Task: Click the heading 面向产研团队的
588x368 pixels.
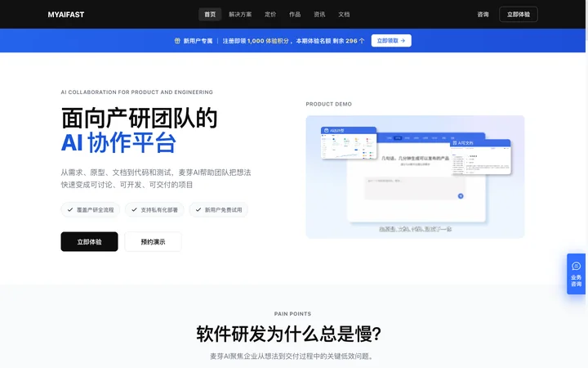Action: (140, 119)
